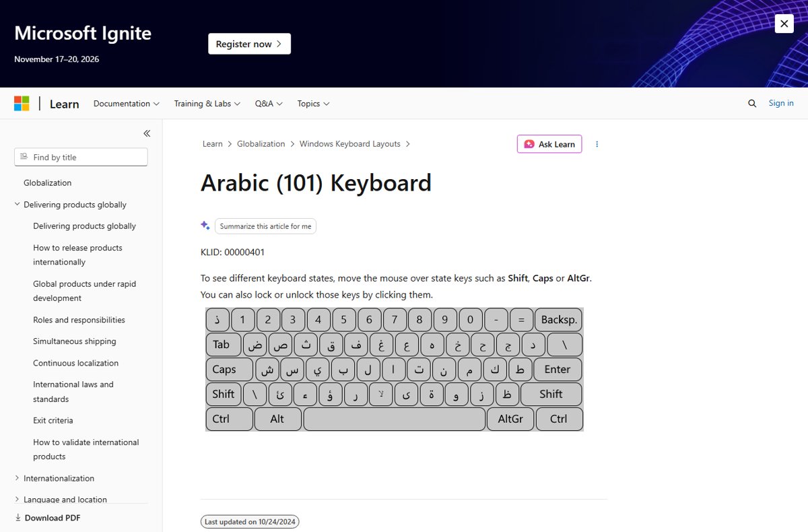This screenshot has width=808, height=532.
Task: Click the Enter key
Action: [x=558, y=369]
